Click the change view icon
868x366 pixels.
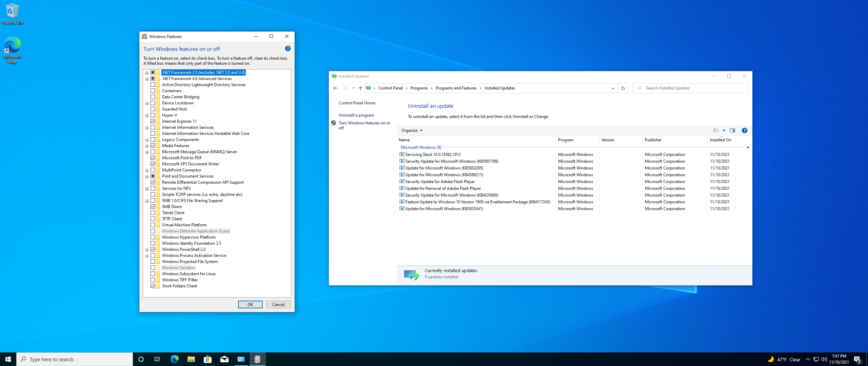(716, 130)
